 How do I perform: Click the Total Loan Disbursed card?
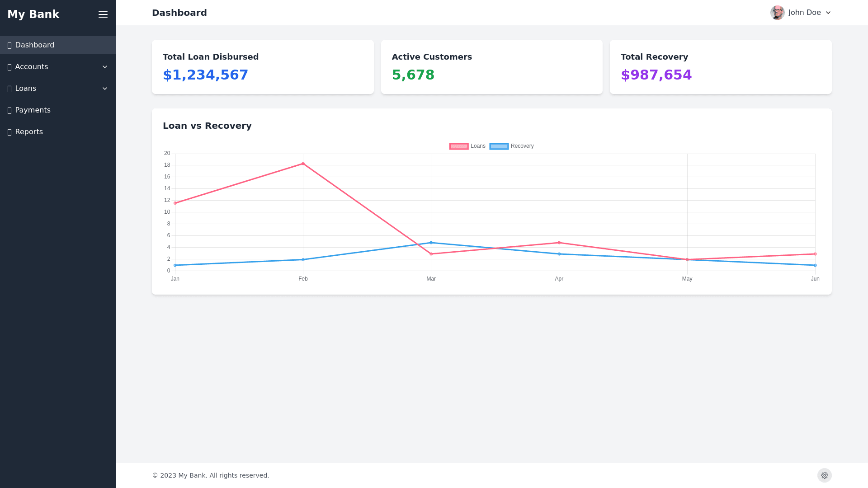[x=263, y=67]
